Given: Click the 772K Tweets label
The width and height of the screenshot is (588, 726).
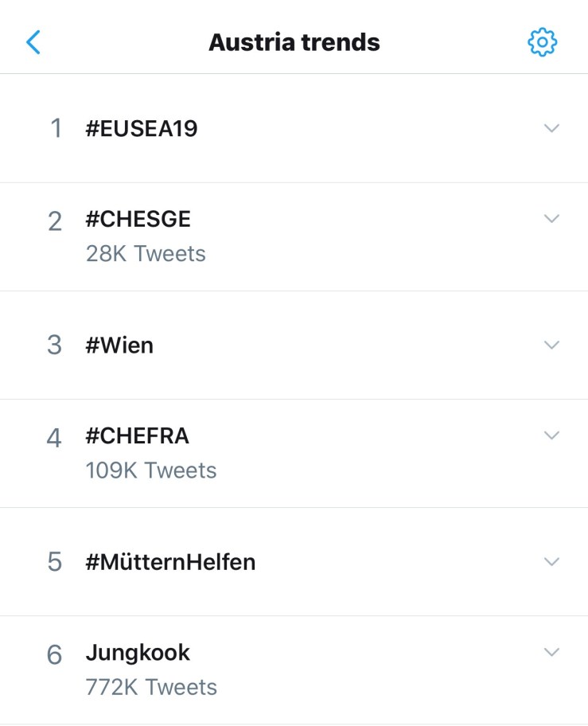Looking at the screenshot, I should [x=151, y=687].
